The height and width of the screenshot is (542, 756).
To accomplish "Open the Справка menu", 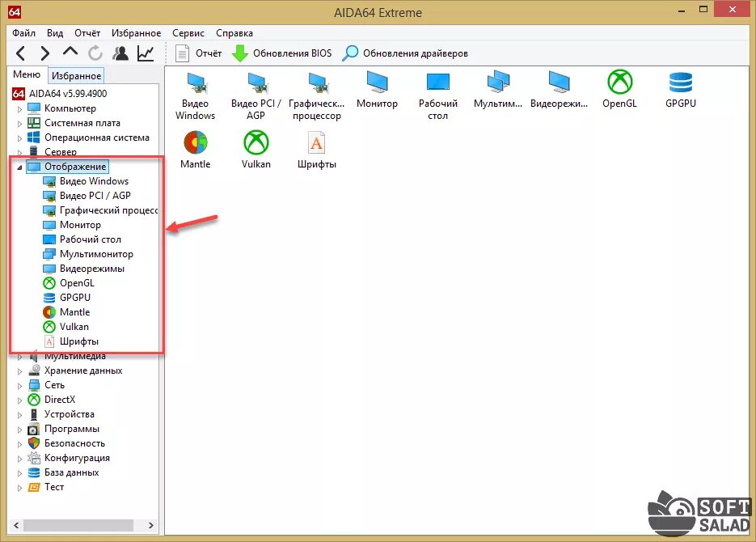I will [x=234, y=33].
